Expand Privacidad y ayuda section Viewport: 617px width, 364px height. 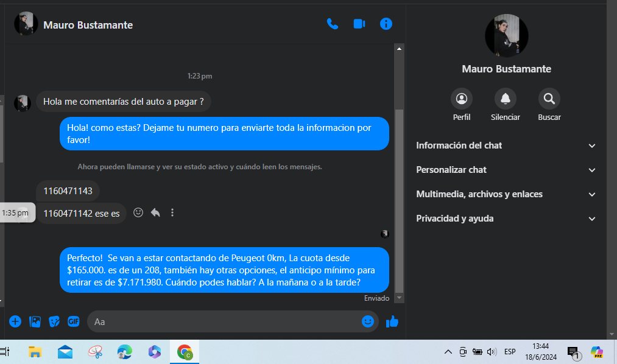[x=506, y=219]
